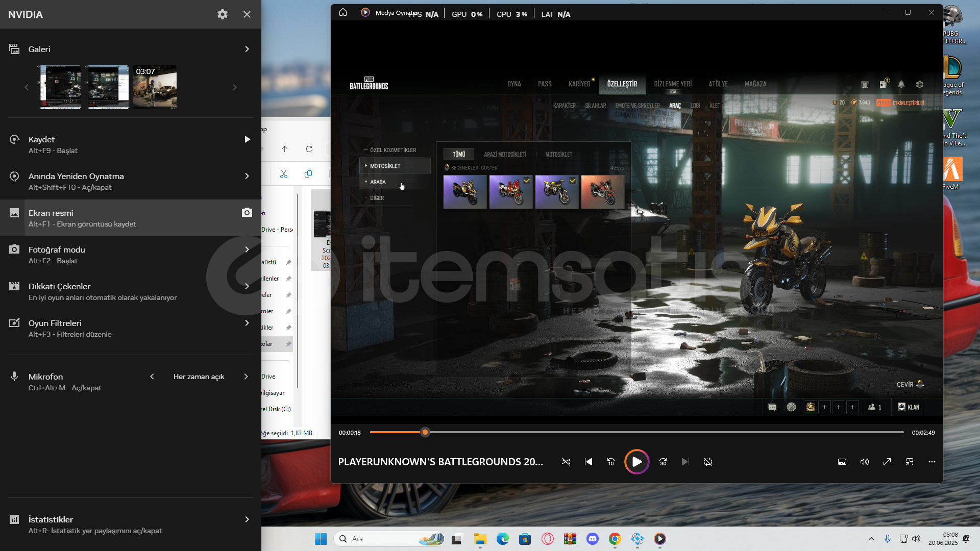
Task: Go to previous gallery thumbnails
Action: (x=27, y=87)
